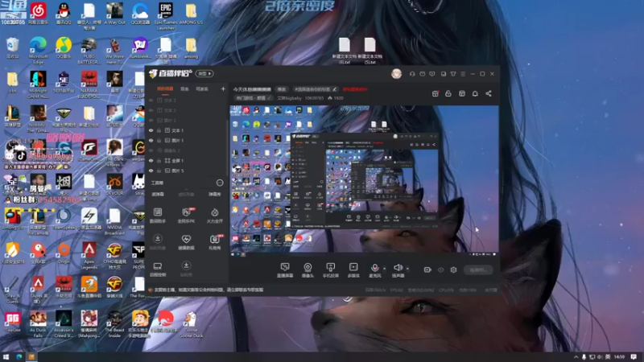Open the 礼物秀 tool
Image resolution: width=644 pixels, height=362 pixels.
pyautogui.click(x=214, y=242)
